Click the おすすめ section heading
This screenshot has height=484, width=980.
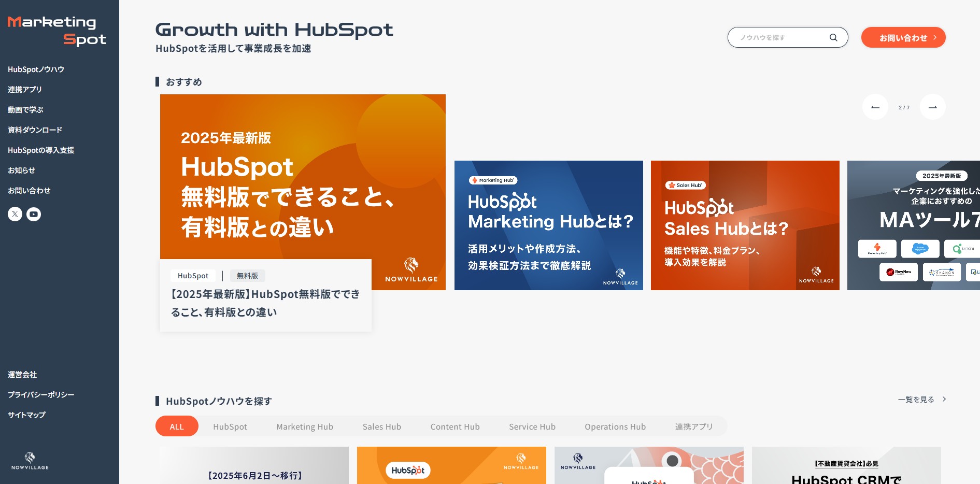tap(184, 82)
